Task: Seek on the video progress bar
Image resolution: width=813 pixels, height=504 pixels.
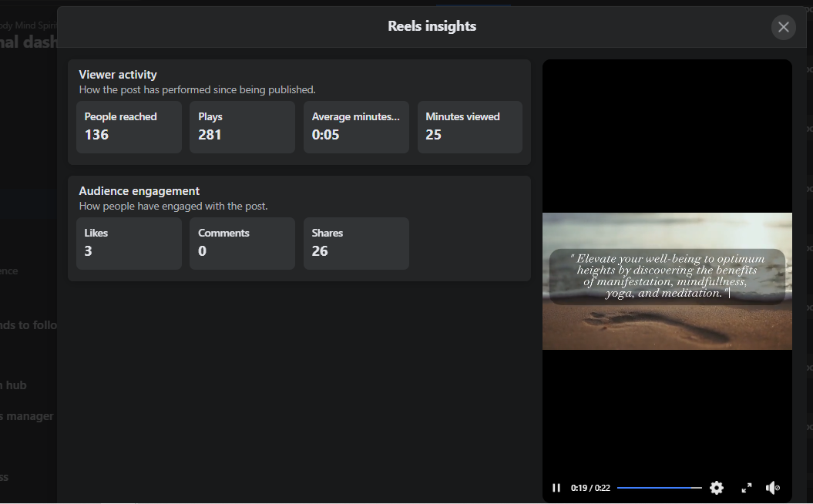Action: [659, 488]
